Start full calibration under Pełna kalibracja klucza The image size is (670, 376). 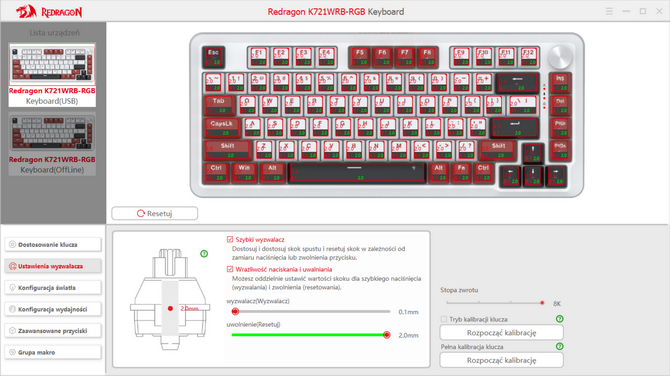coord(502,360)
